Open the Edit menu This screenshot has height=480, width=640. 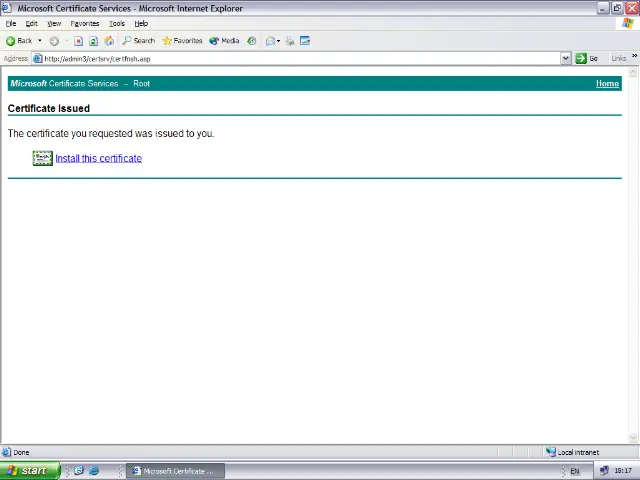31,24
